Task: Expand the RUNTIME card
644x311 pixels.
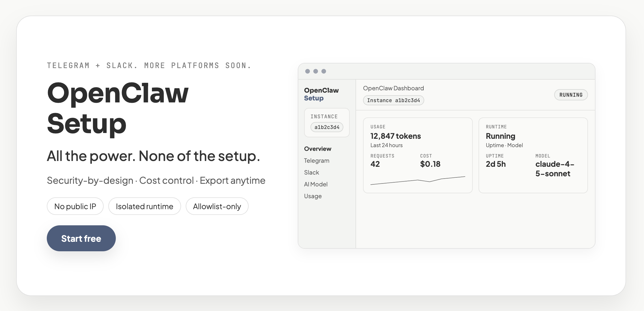Action: [x=533, y=155]
